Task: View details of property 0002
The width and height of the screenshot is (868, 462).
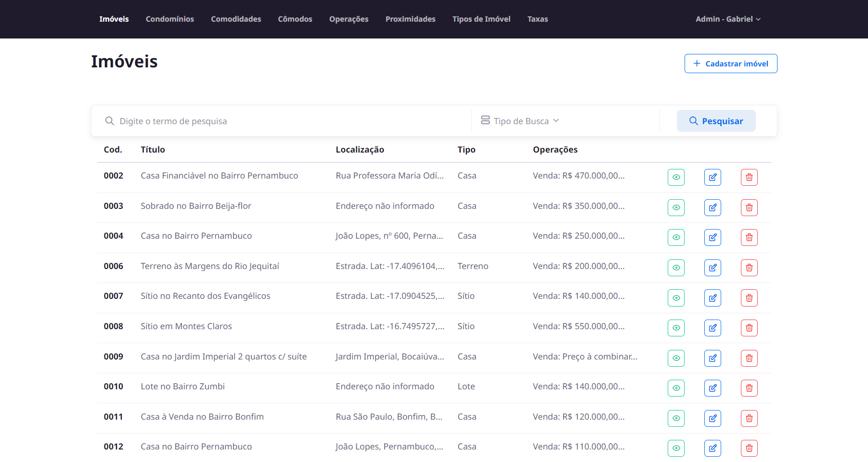Action: tap(676, 177)
